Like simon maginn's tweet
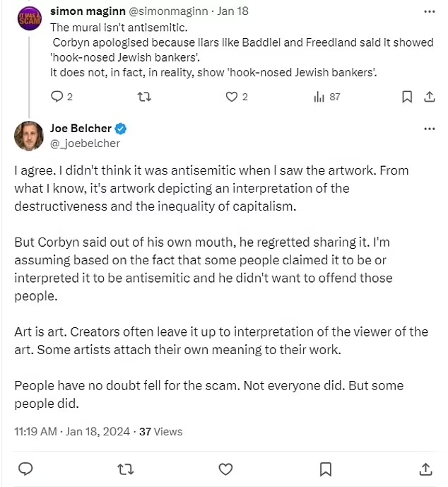The height and width of the screenshot is (487, 448). (231, 97)
